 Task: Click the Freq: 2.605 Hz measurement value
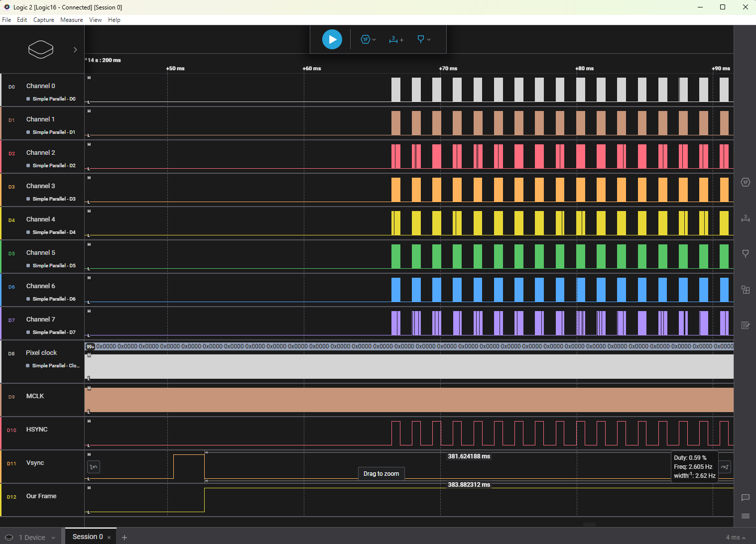click(693, 467)
